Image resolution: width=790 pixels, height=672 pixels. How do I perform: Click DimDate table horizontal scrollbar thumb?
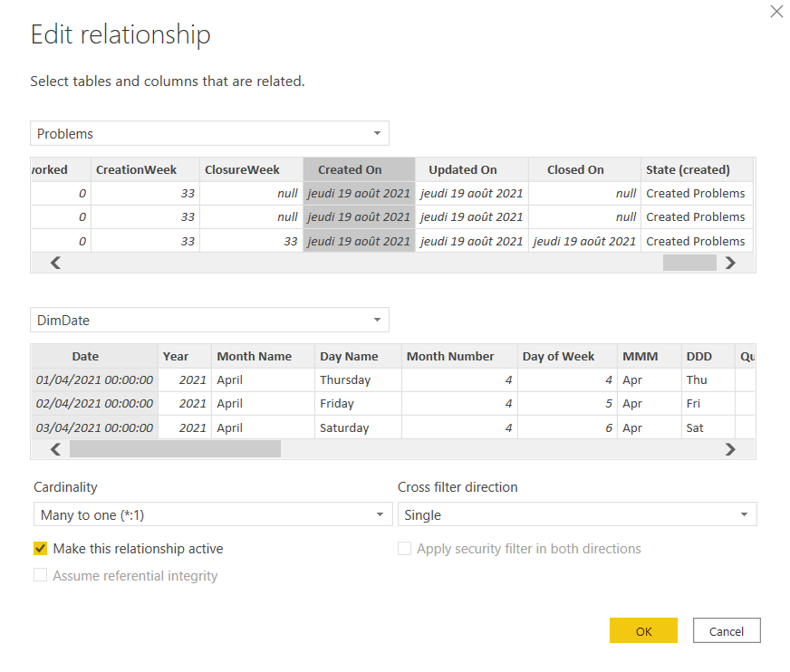pyautogui.click(x=176, y=449)
